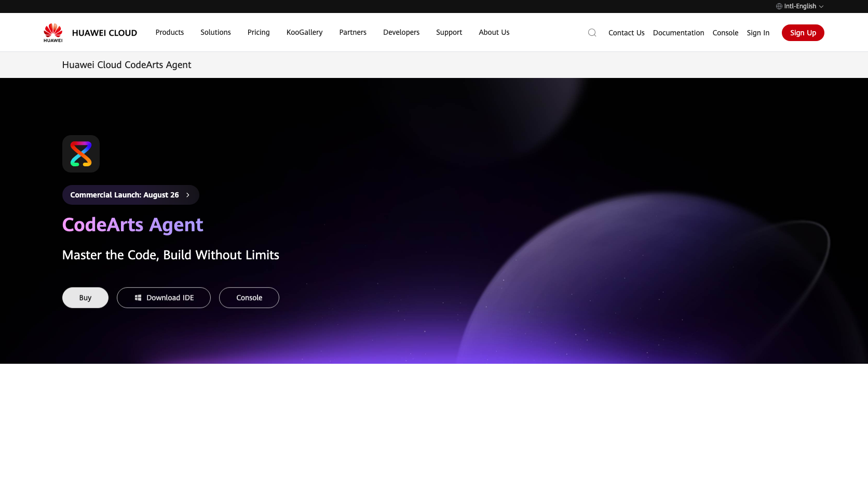Click the Download IDE button

click(x=164, y=298)
